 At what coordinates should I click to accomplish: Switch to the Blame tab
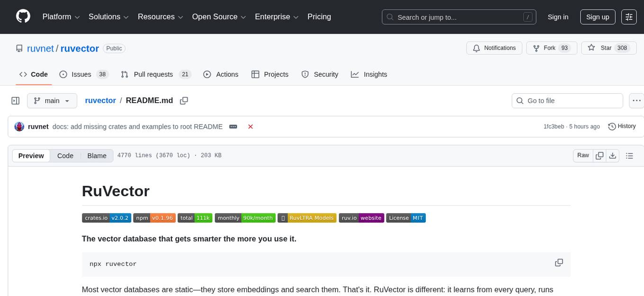(97, 156)
